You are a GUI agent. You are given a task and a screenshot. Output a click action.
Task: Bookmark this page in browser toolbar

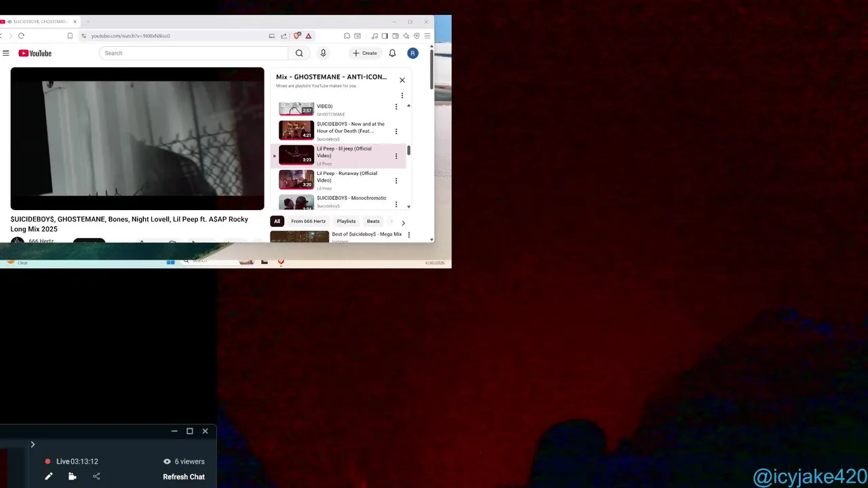70,35
